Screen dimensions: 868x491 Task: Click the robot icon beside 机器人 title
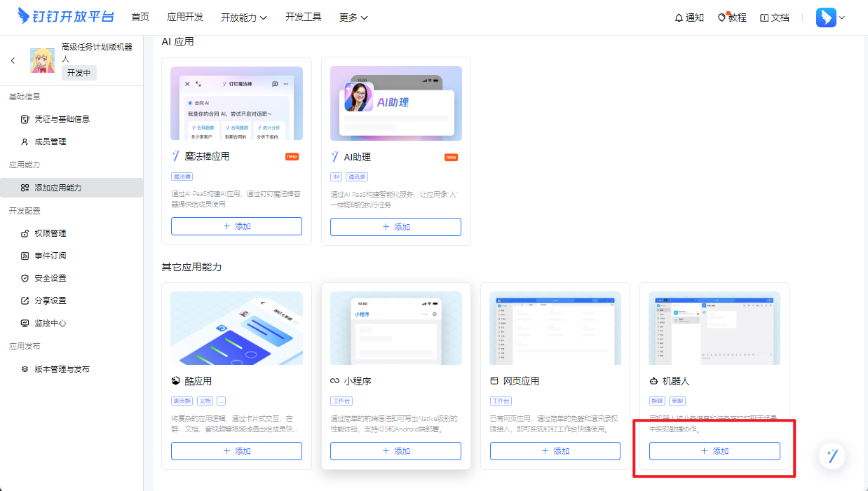(x=653, y=381)
